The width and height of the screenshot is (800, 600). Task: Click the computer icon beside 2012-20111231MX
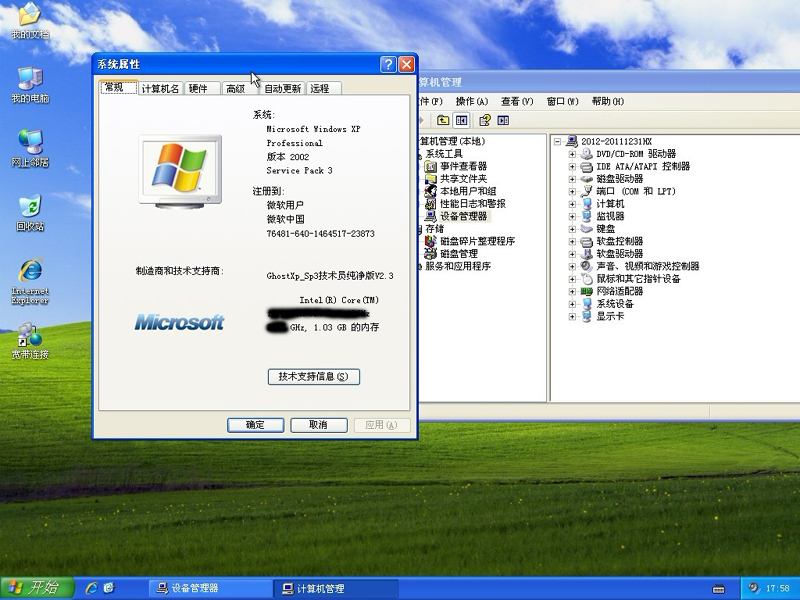click(572, 141)
